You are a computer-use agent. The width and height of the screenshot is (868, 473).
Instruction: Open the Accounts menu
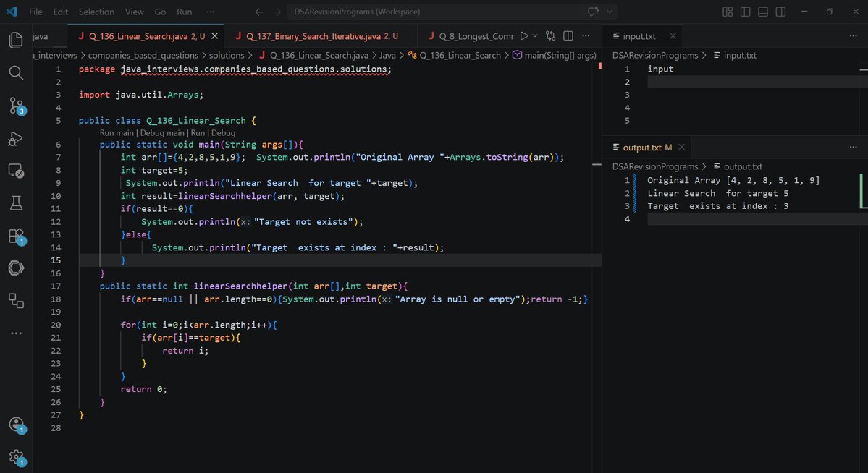coord(16,425)
